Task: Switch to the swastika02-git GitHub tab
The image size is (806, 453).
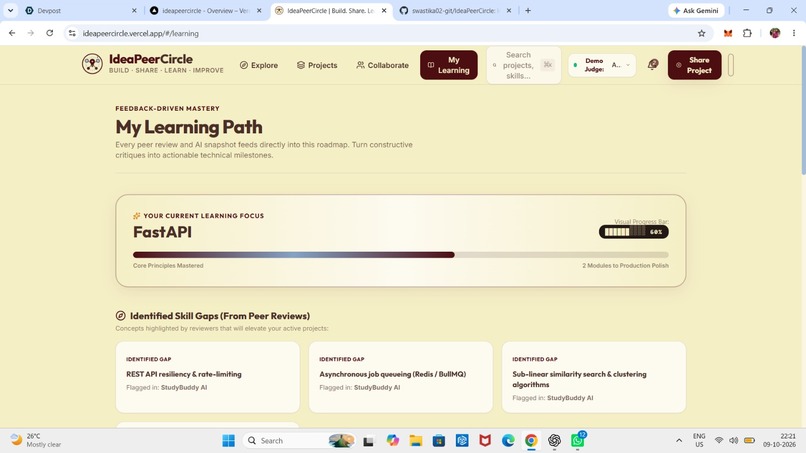Action: [455, 10]
